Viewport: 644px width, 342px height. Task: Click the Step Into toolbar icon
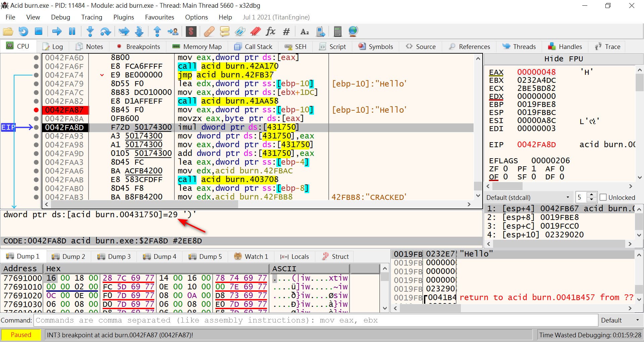click(x=90, y=32)
